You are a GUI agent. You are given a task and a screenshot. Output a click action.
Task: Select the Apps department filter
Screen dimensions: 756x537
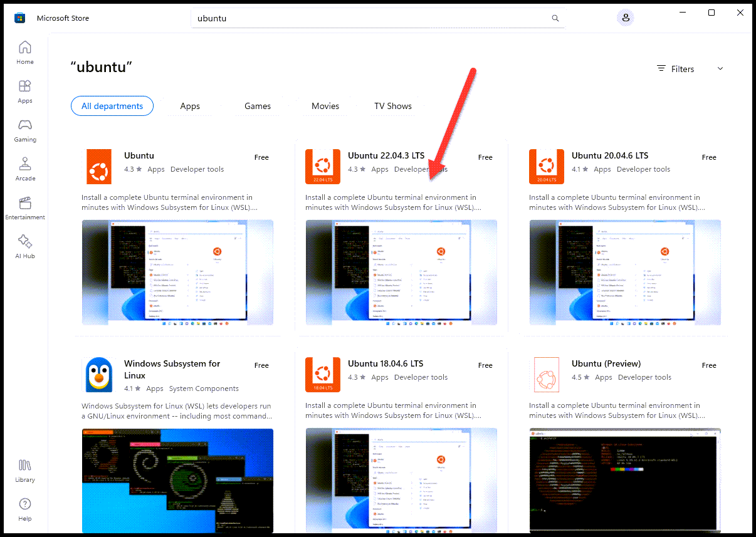190,106
